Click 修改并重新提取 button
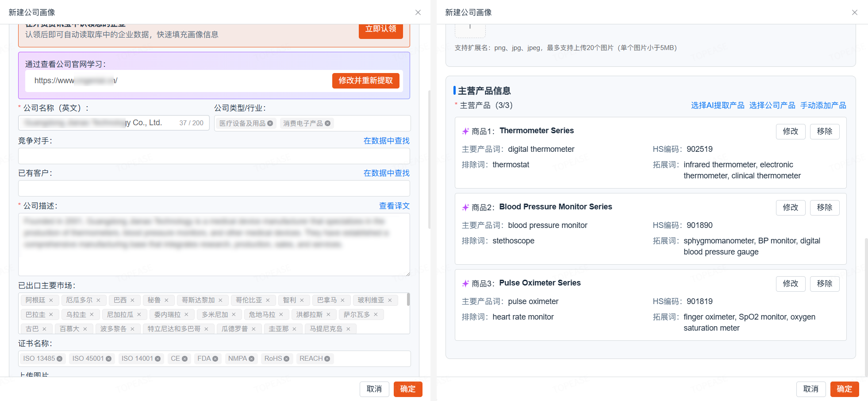The image size is (868, 401). [366, 81]
